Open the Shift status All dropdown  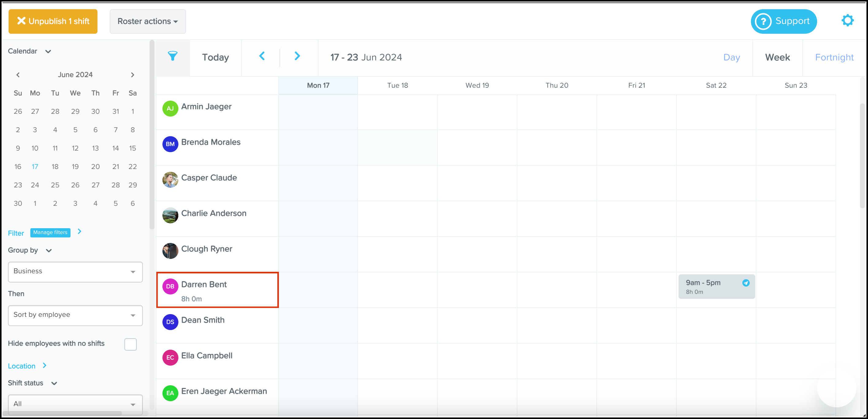75,404
